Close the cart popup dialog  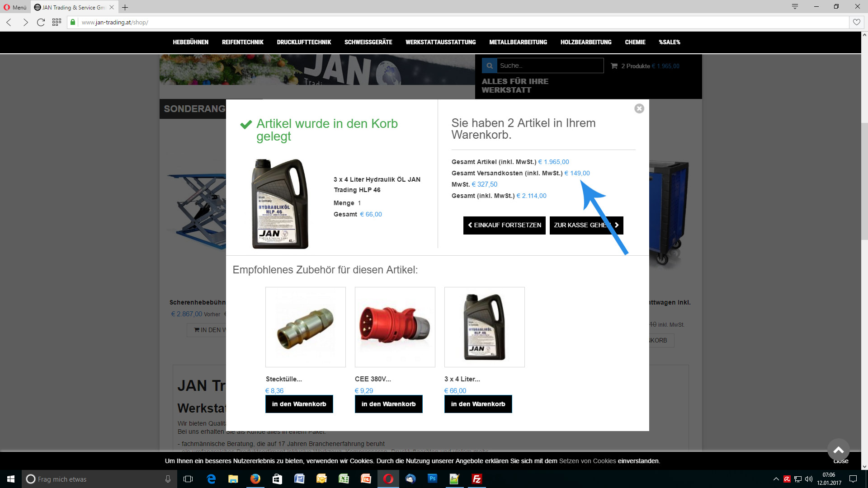[x=639, y=108]
